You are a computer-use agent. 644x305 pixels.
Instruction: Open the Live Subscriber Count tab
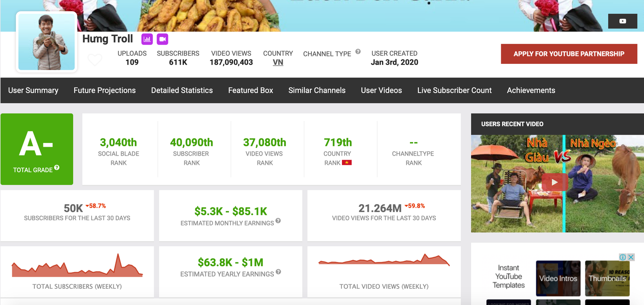click(x=454, y=90)
